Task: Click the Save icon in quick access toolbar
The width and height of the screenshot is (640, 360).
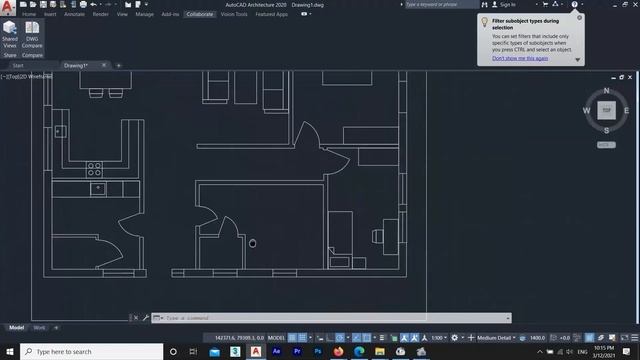Action: (43, 4)
